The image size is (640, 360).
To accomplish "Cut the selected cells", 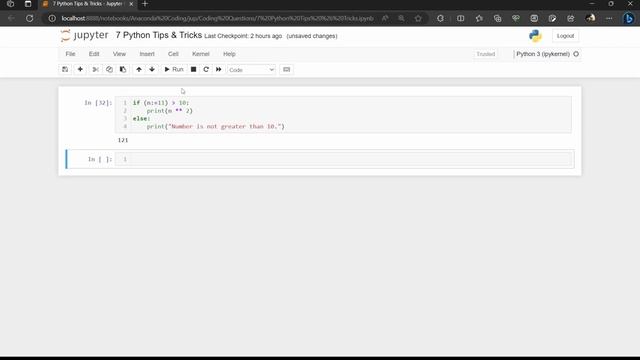I will pyautogui.click(x=95, y=69).
